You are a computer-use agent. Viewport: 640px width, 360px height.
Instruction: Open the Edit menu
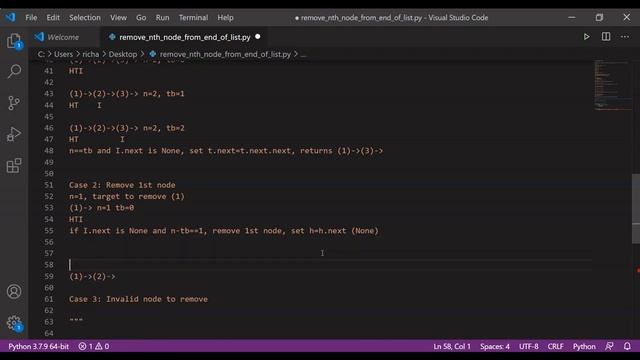coord(53,18)
